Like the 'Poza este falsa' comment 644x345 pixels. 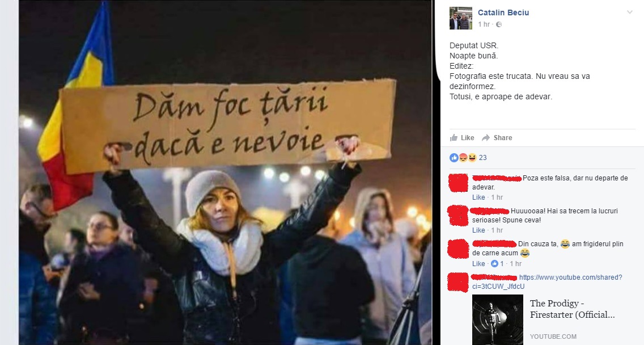[478, 197]
